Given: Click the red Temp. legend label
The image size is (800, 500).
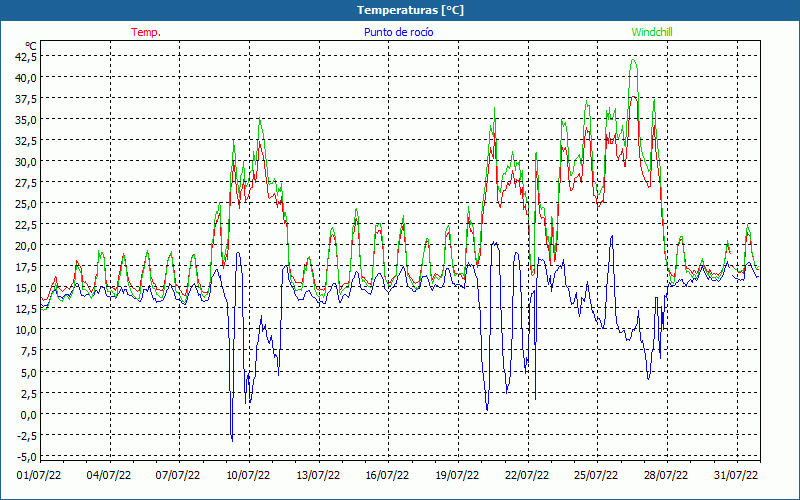Looking at the screenshot, I should (146, 32).
